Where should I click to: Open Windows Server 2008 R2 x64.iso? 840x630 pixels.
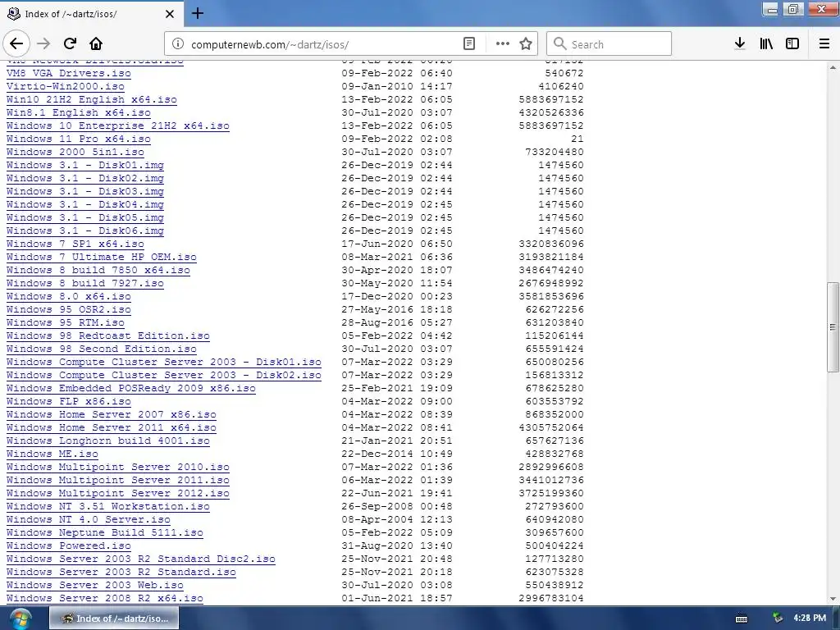click(105, 598)
